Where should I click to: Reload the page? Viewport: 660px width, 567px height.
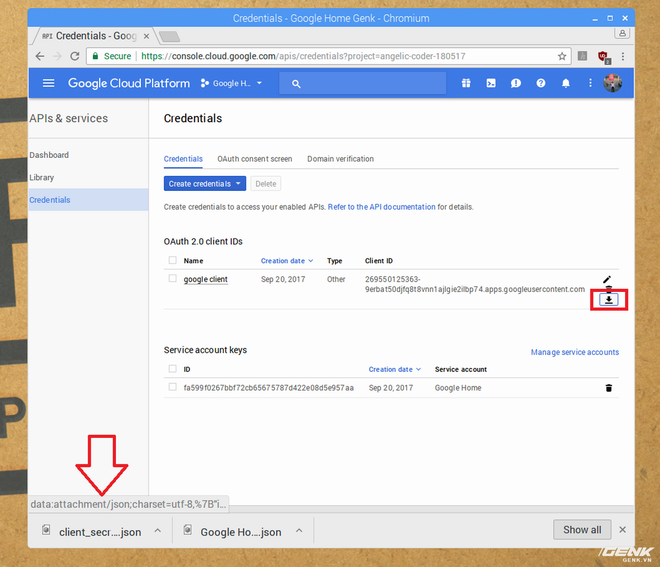pyautogui.click(x=75, y=56)
